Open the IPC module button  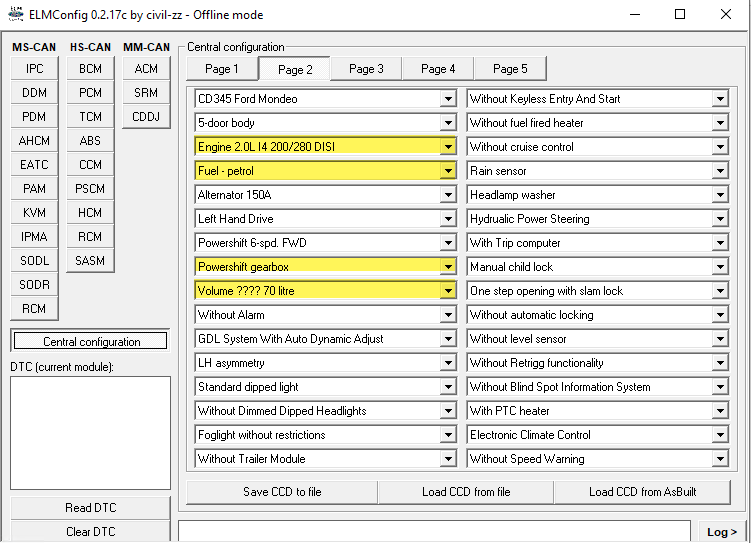pyautogui.click(x=34, y=69)
